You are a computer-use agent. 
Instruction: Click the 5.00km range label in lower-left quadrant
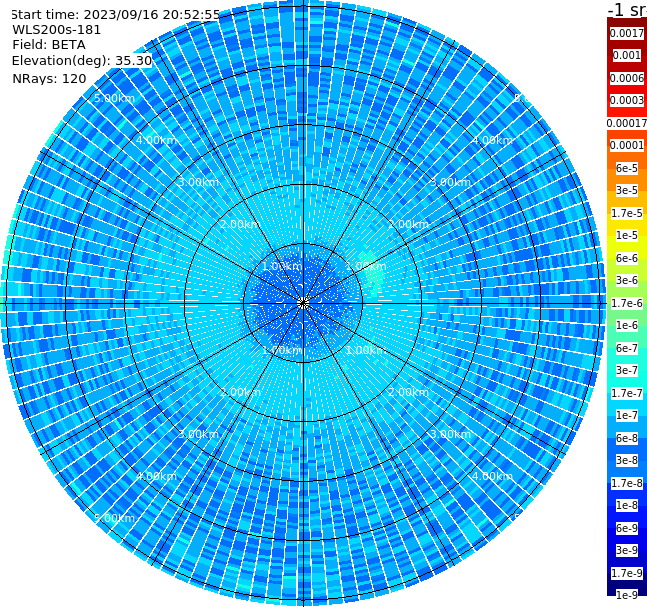click(114, 518)
